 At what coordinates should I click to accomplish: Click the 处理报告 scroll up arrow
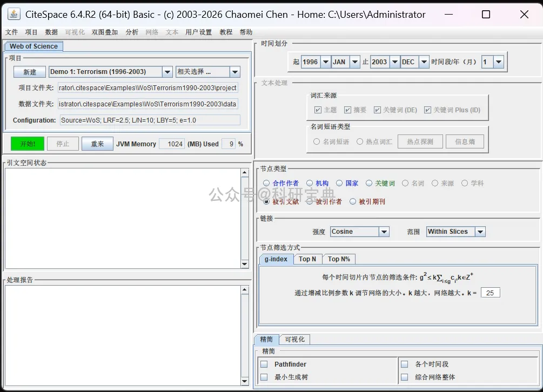click(x=245, y=289)
